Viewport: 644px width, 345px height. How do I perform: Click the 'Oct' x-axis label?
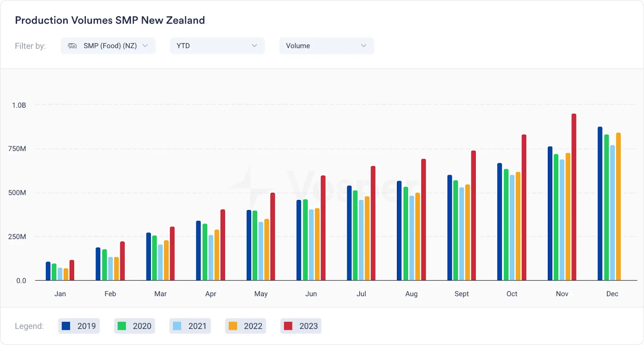click(x=512, y=294)
